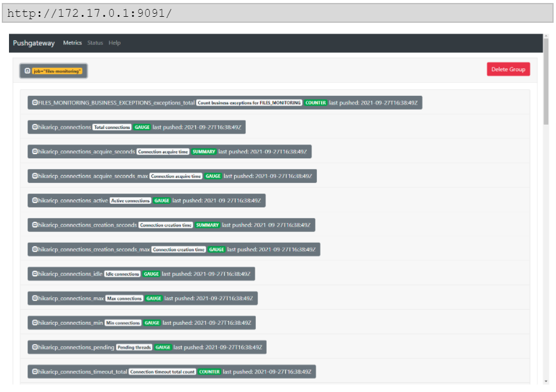This screenshot has height=392, width=556.
Task: Click the expand icon for hikaricp_connections_min
Action: coord(35,322)
